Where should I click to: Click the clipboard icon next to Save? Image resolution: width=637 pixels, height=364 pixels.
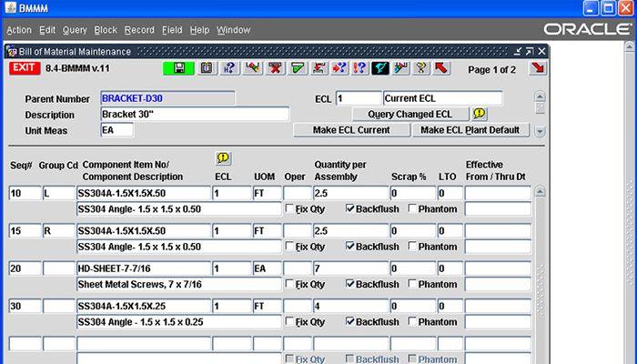click(x=207, y=68)
